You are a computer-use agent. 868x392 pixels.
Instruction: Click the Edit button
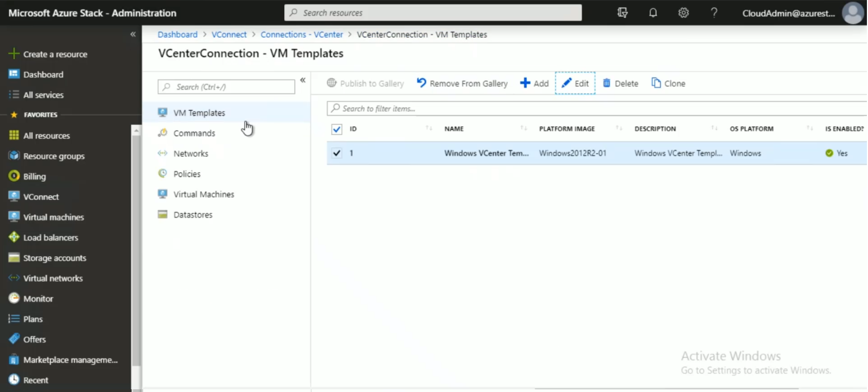pyautogui.click(x=575, y=83)
